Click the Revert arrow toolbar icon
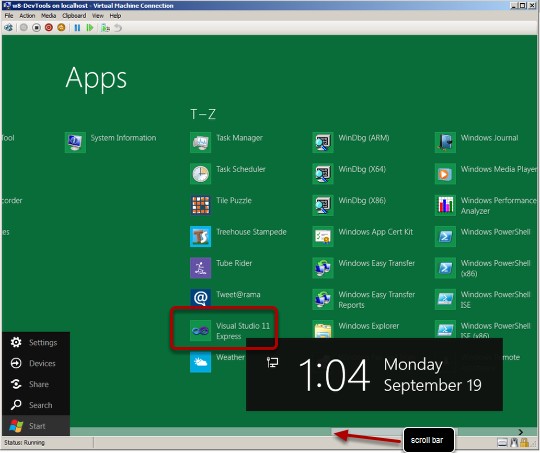The width and height of the screenshot is (540, 453). [x=118, y=28]
